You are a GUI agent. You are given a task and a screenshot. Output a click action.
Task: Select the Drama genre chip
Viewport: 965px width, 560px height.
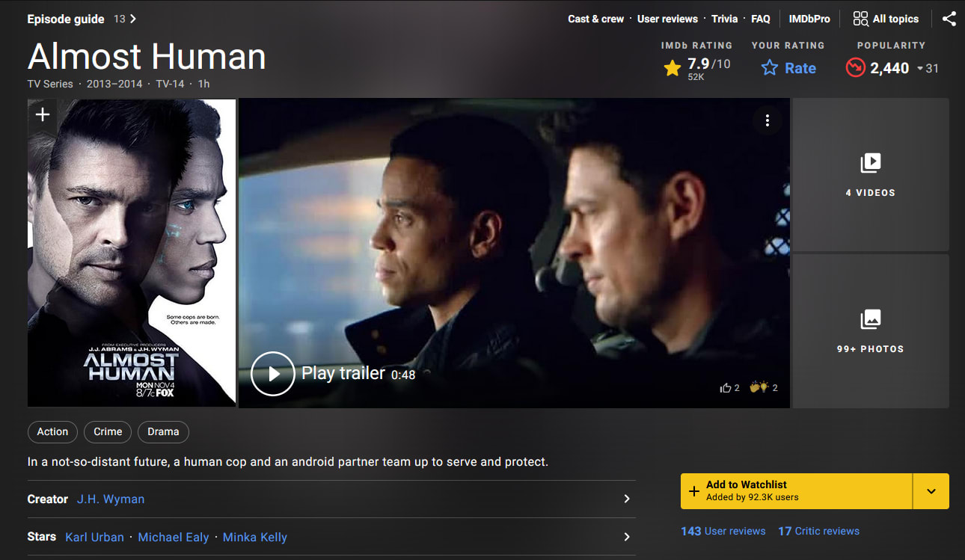[x=163, y=431]
